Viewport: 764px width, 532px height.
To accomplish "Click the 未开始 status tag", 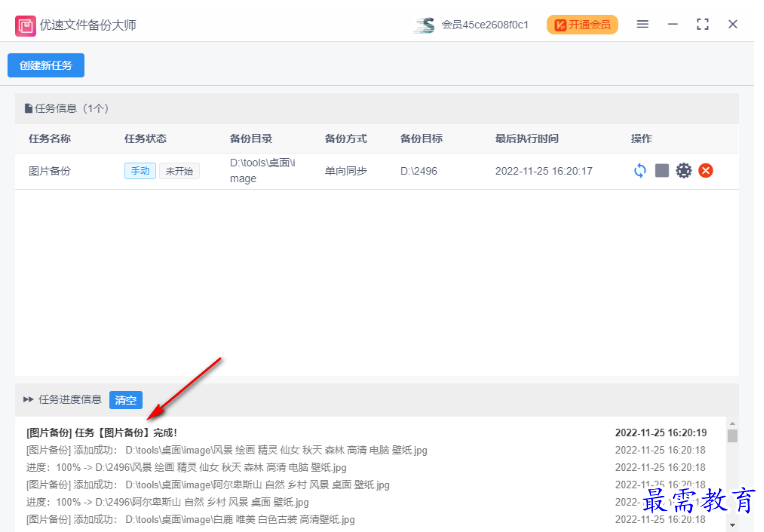I will [179, 171].
